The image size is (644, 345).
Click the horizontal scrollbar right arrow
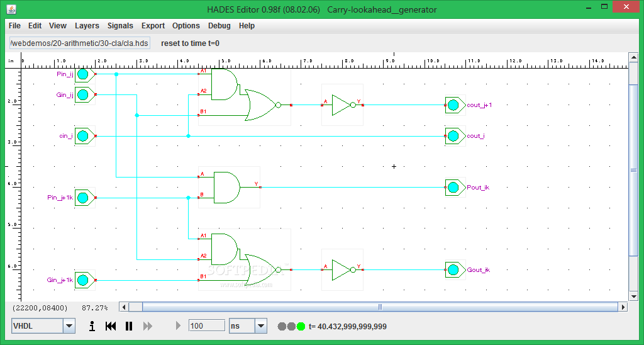click(623, 307)
